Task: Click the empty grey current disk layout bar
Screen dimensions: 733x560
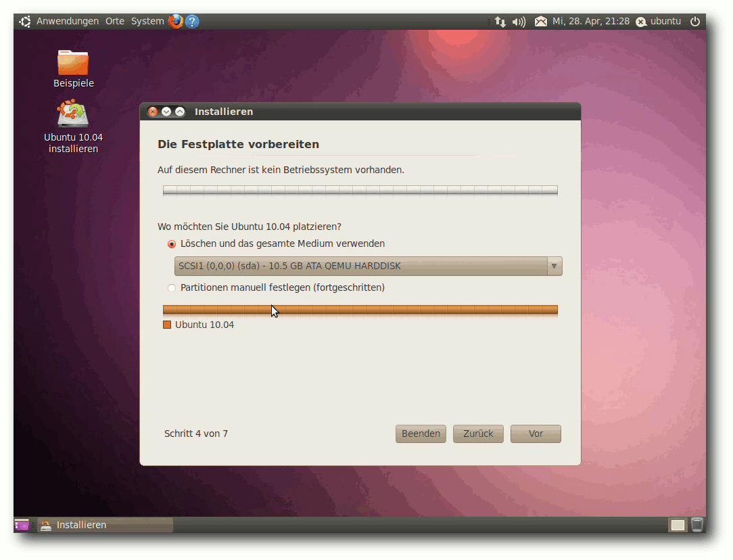Action: click(360, 190)
